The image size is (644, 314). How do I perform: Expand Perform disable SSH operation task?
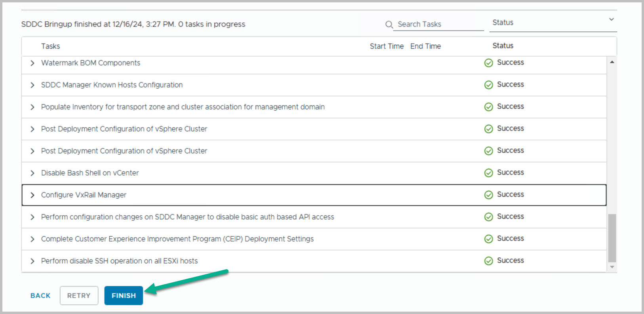32,261
